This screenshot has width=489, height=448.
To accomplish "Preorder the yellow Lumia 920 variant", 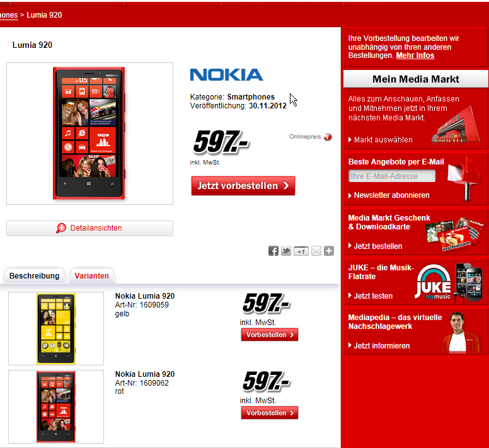I will click(x=270, y=335).
